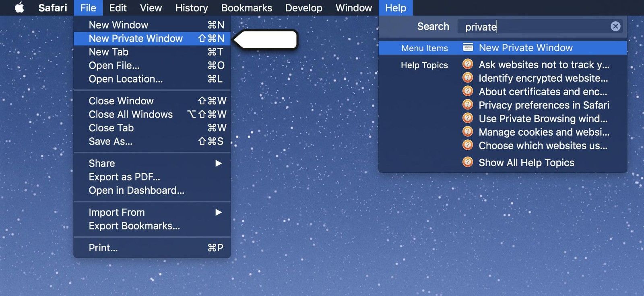Open About certificates and encryption help topic

tap(543, 91)
